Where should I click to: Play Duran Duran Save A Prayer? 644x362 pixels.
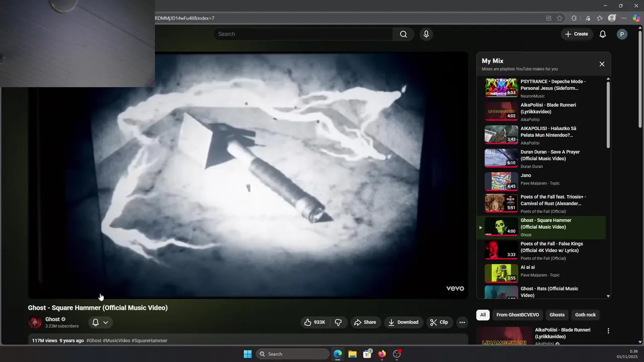coord(541,158)
